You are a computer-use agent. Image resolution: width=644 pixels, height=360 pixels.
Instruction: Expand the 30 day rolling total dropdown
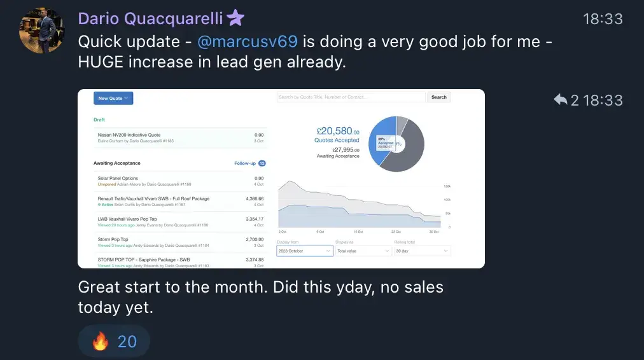click(x=422, y=251)
